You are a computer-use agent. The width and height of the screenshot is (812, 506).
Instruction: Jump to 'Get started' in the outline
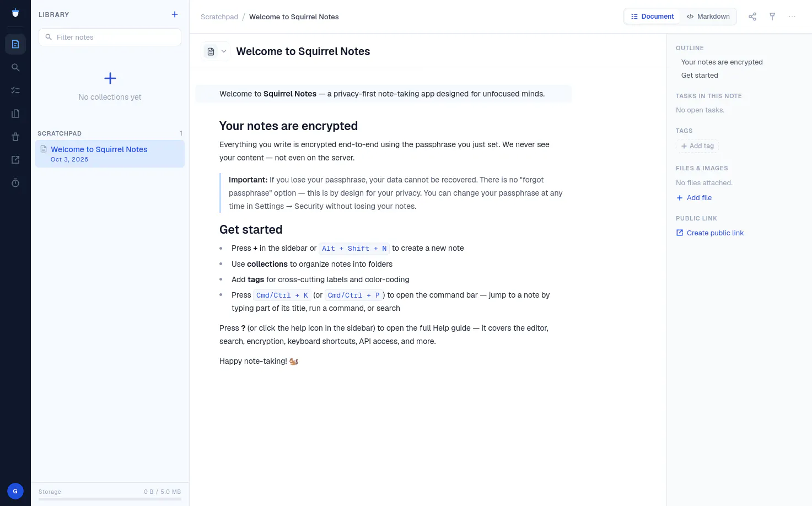(700, 76)
